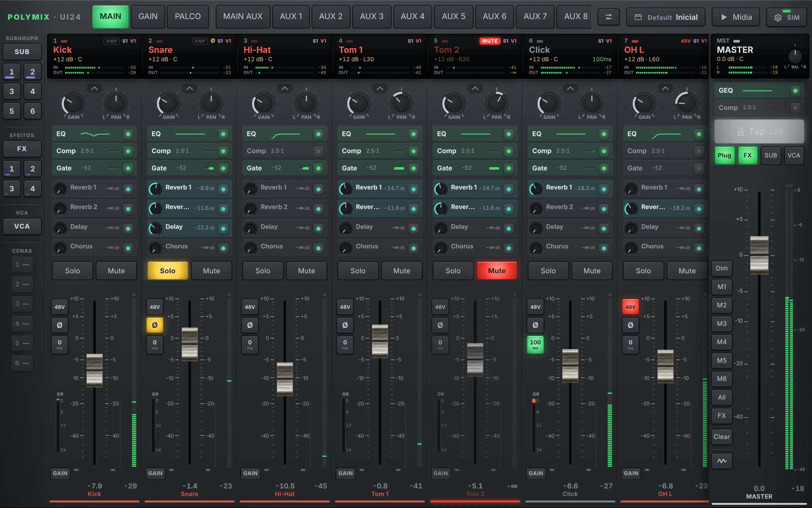Toggle the active phase invert on Snare
Screen dimensions: 812x508
click(155, 325)
